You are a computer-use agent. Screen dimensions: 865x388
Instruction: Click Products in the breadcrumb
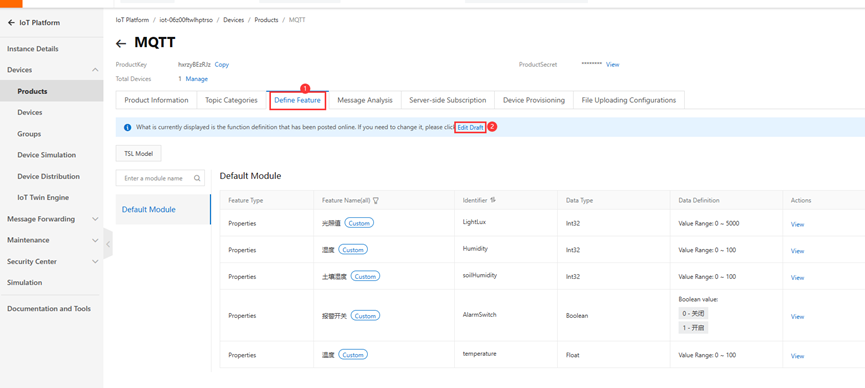[x=266, y=20]
